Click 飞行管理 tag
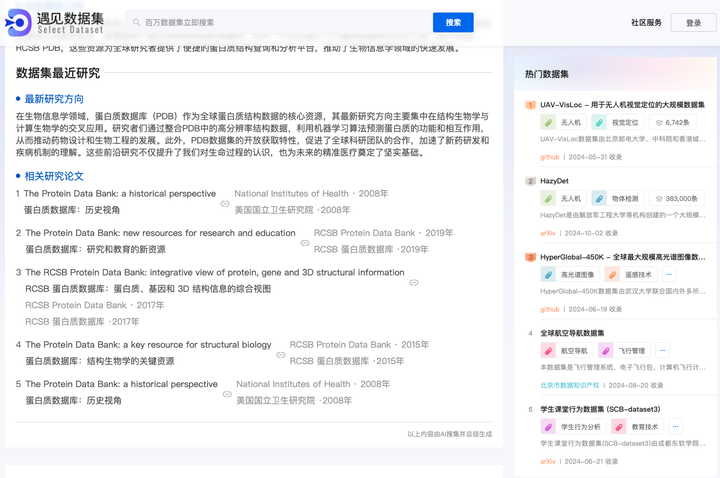Screen dimensions: 720x478 (624, 351)
